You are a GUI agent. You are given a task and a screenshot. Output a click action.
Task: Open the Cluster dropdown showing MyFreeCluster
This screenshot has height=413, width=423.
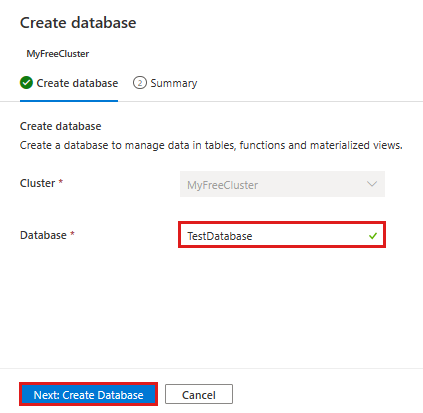click(282, 184)
